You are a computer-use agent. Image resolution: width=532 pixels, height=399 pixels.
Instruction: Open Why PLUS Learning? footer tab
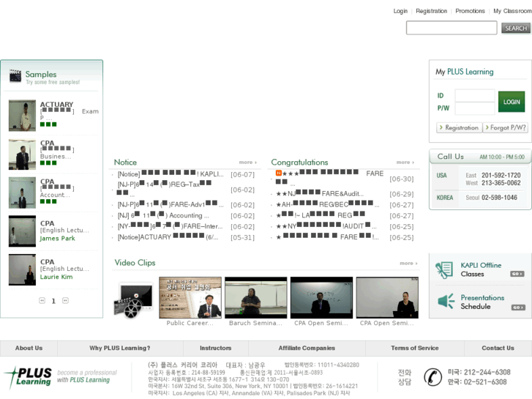coord(120,348)
